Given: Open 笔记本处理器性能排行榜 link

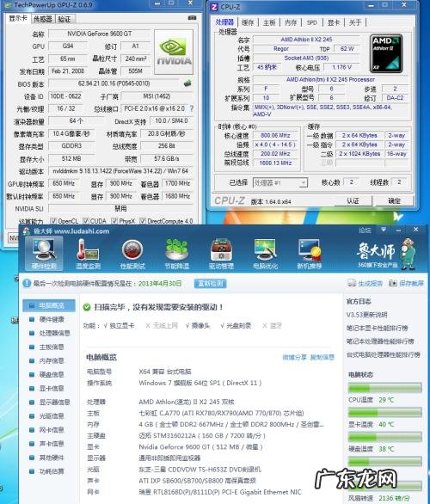Looking at the screenshot, I should (x=380, y=341).
